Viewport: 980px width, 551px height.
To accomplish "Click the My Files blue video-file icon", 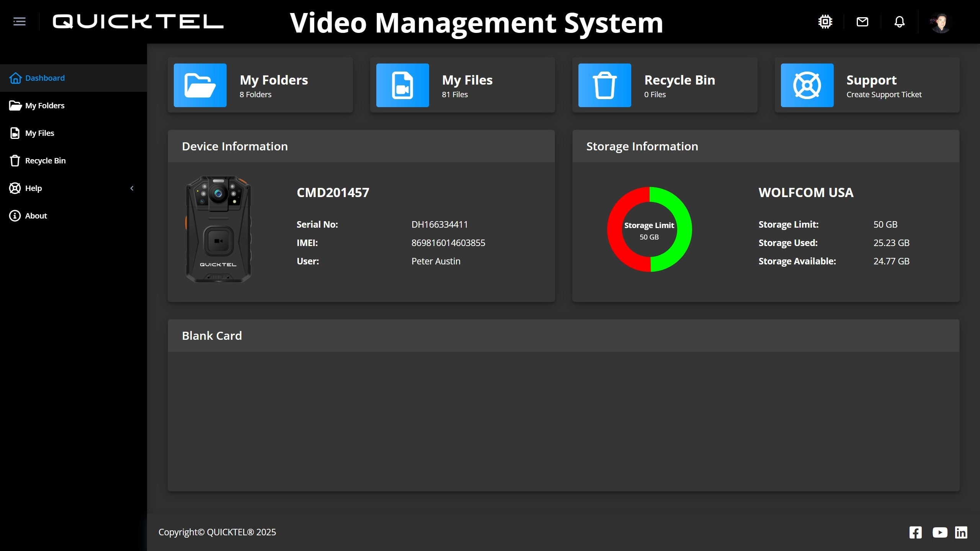I will [x=402, y=85].
